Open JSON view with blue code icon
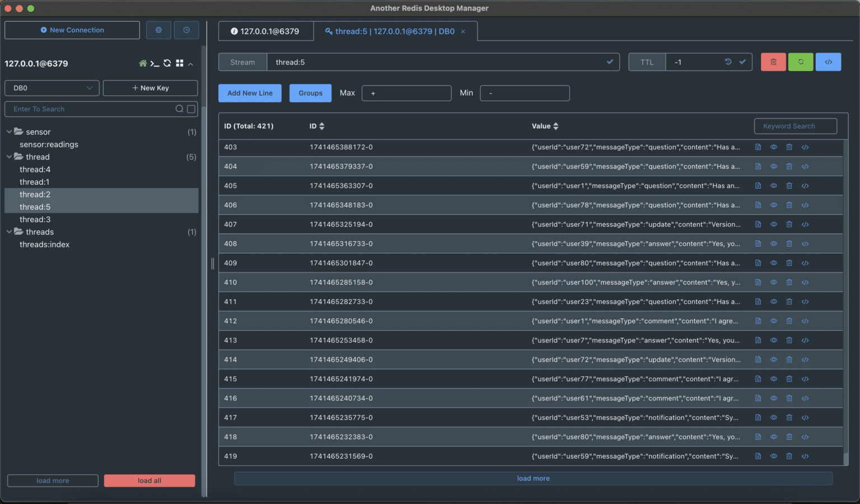 [828, 62]
